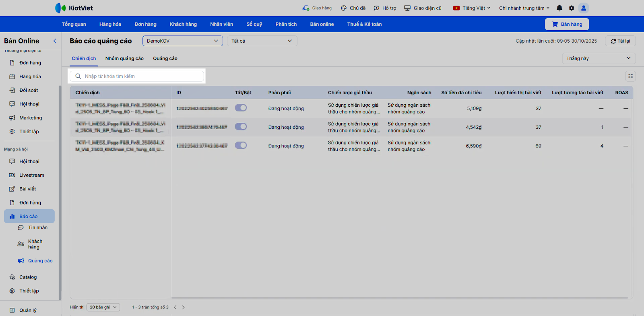Open the Giao hàng delivery link

[317, 8]
